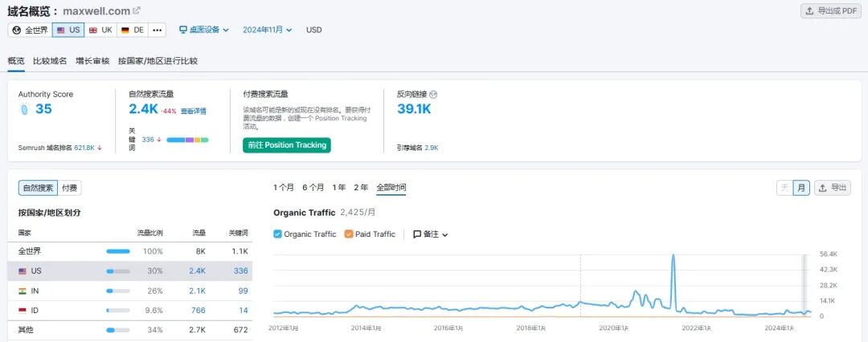Viewport: 868px width, 342px height.
Task: Click the IN traffic share bar
Action: coord(118,291)
